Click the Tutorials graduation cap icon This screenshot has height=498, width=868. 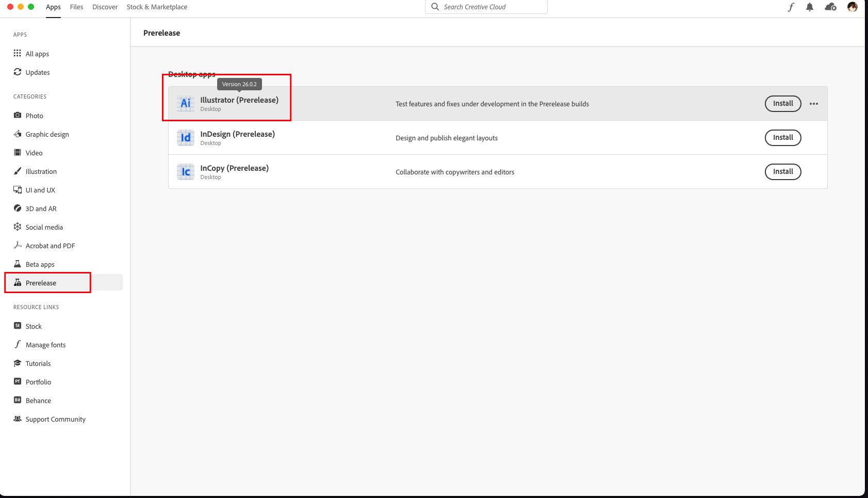18,363
